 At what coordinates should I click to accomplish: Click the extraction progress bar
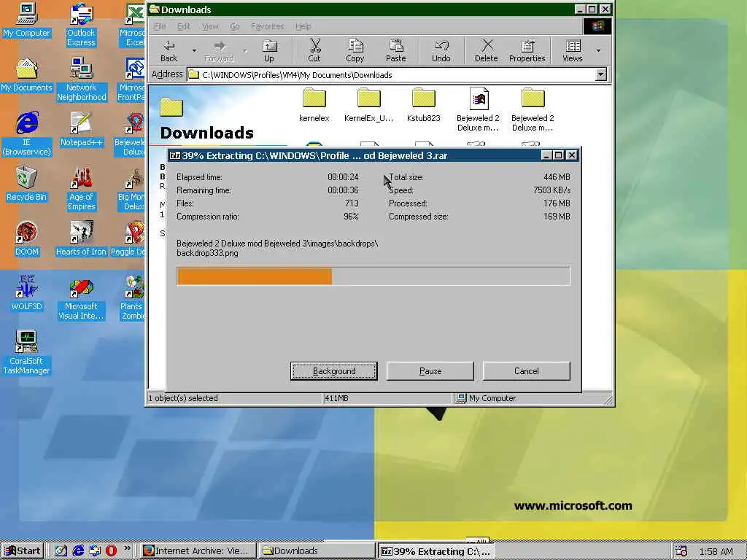pyautogui.click(x=373, y=276)
